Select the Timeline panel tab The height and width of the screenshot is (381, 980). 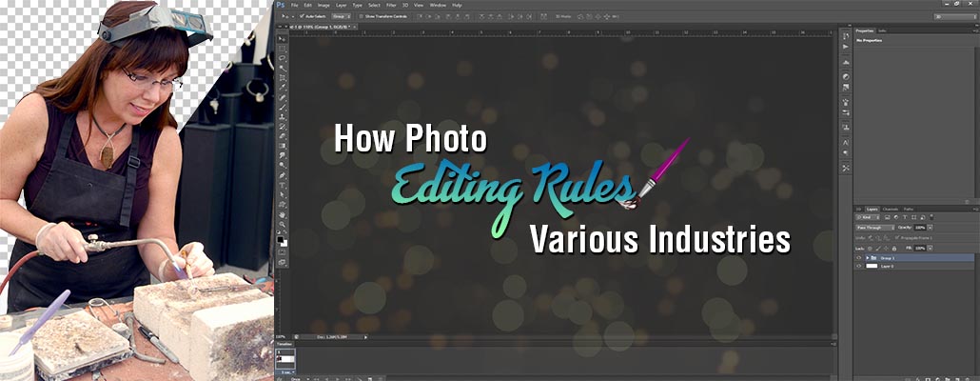coord(284,344)
